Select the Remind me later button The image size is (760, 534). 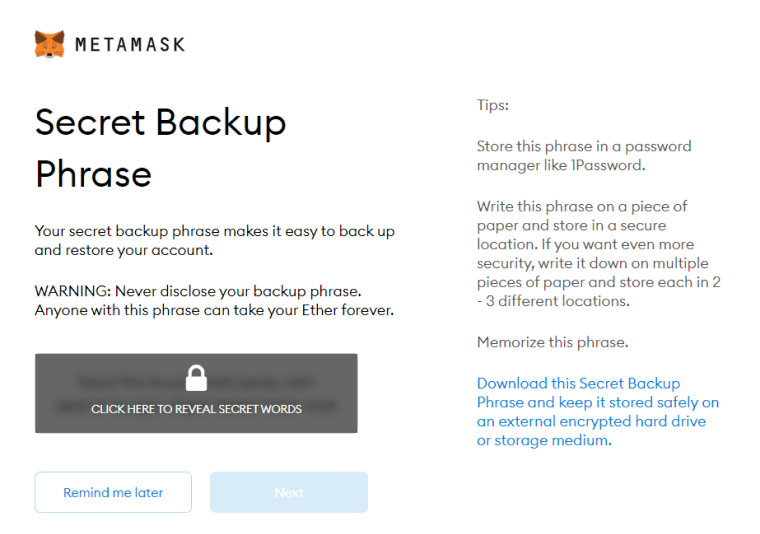click(113, 492)
